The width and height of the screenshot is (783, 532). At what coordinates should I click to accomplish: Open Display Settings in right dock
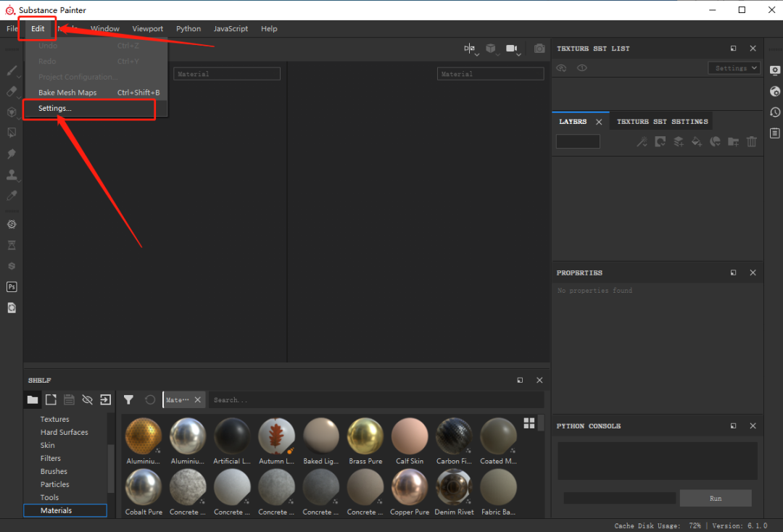pyautogui.click(x=774, y=70)
